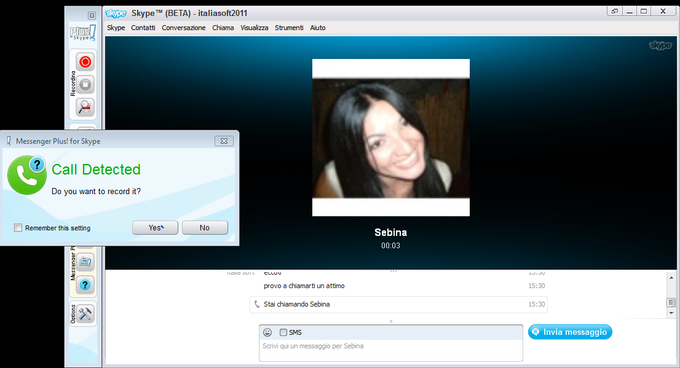The width and height of the screenshot is (680, 368).
Task: Enable the Remember this setting checkbox
Action: [x=18, y=228]
